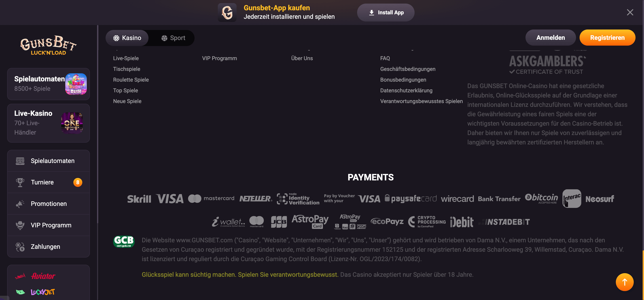644x300 pixels.
Task: Click the LuckyJet game logo
Action: [x=42, y=292]
